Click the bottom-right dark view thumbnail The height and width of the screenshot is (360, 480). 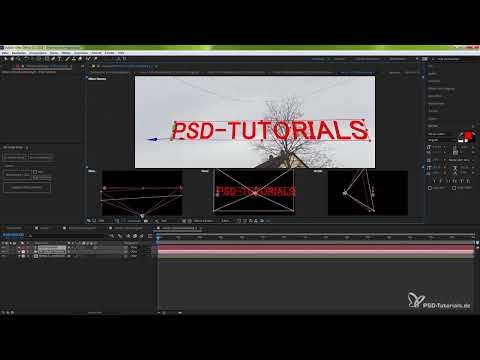tap(368, 193)
